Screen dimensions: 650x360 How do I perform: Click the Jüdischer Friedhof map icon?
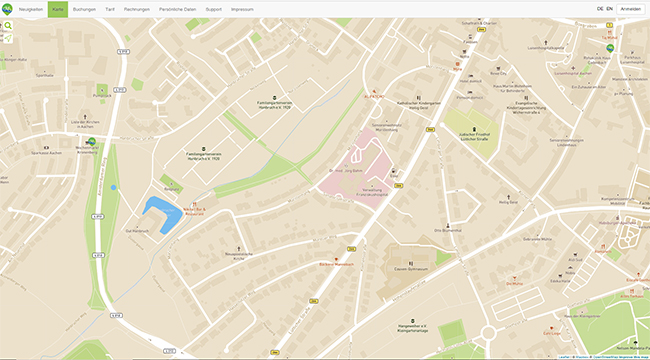pos(474,129)
